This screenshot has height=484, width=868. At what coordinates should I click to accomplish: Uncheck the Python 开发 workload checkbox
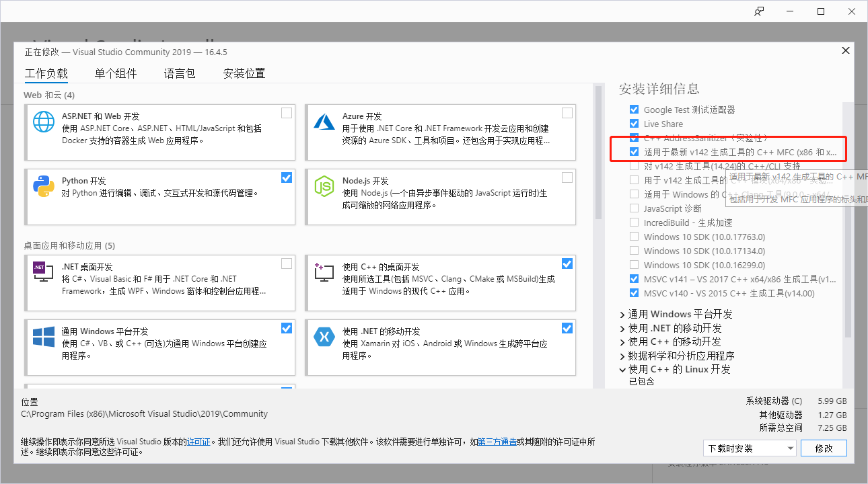(287, 177)
